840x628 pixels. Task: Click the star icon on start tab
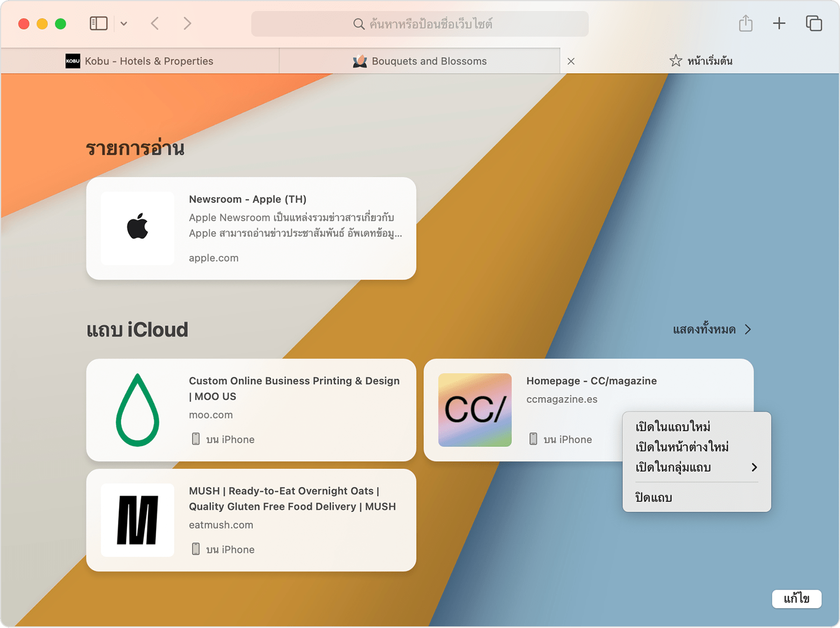[676, 60]
